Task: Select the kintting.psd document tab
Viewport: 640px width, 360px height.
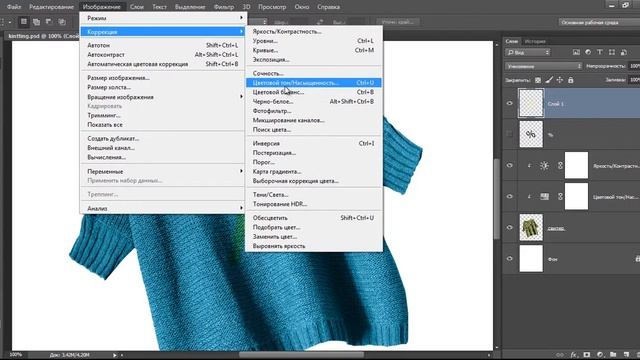Action: point(43,36)
